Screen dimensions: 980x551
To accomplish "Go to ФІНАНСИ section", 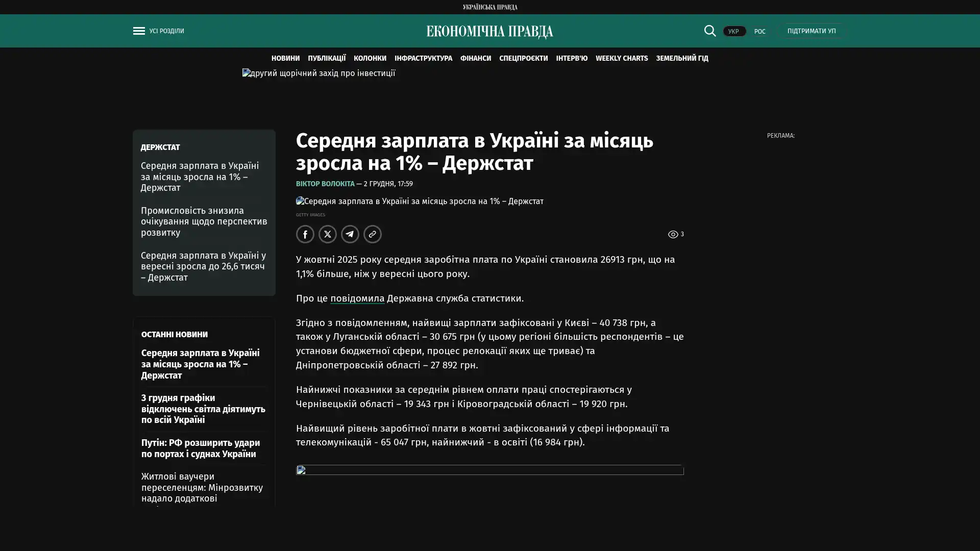I will (x=475, y=59).
